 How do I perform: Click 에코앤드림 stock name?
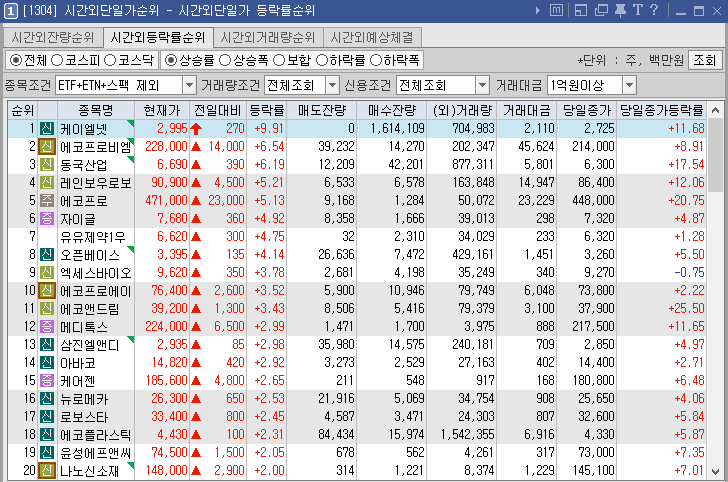(x=90, y=309)
